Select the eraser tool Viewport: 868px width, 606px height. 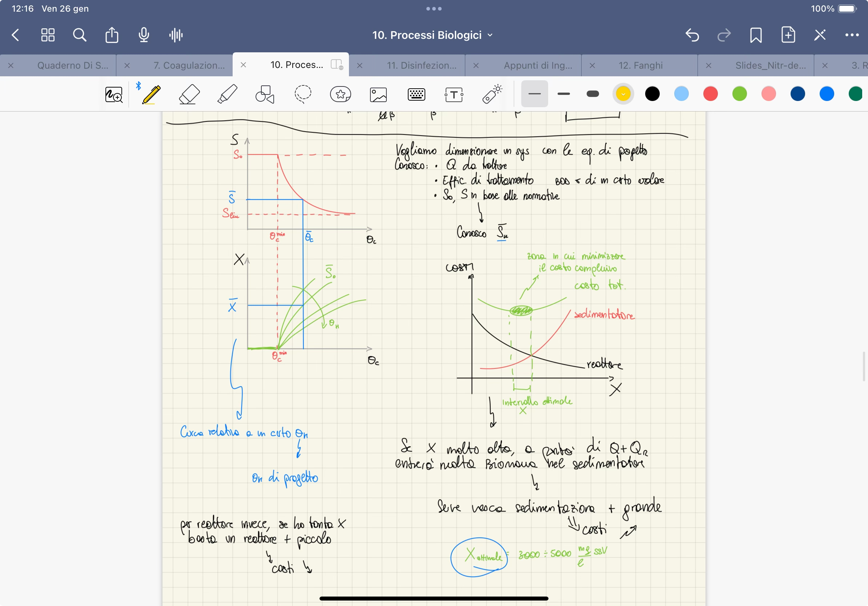tap(189, 94)
